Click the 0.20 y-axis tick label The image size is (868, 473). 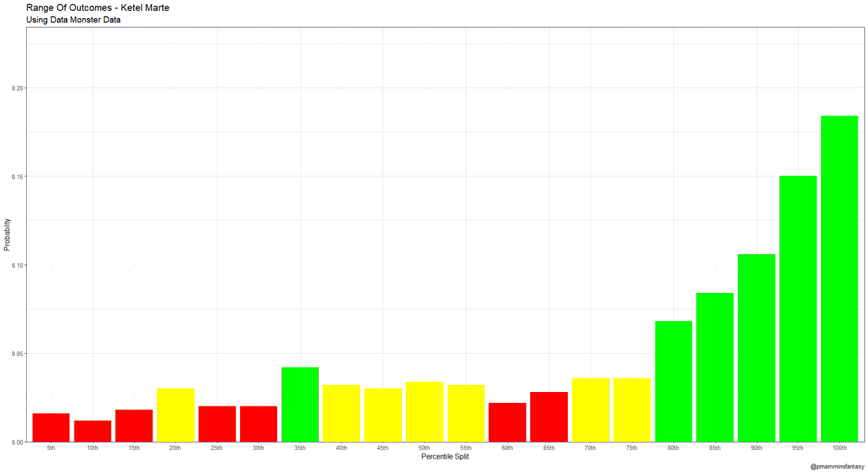17,88
